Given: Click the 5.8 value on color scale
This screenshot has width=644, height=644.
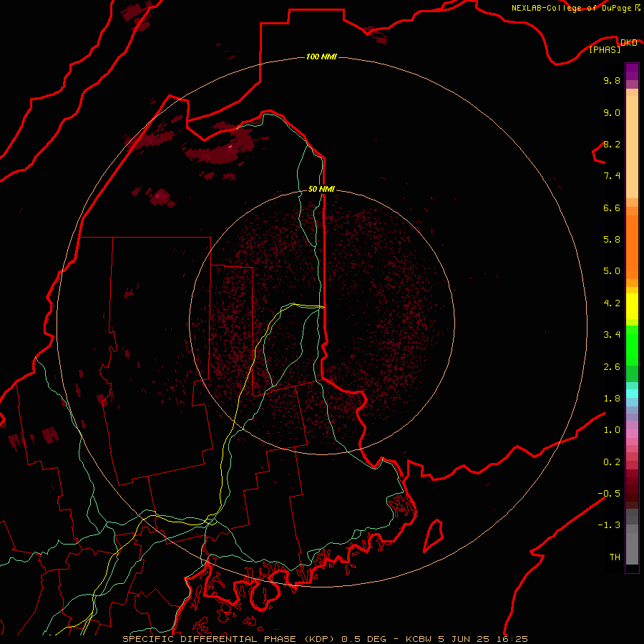Looking at the screenshot, I should pos(612,240).
